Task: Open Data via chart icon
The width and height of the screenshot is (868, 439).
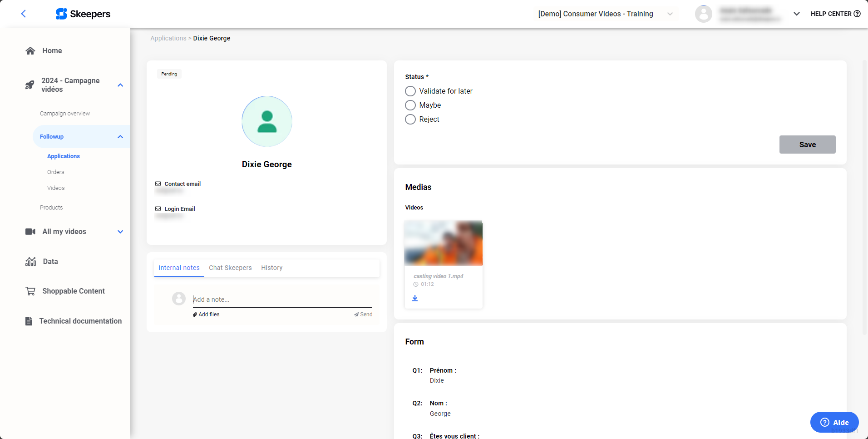Action: 30,262
